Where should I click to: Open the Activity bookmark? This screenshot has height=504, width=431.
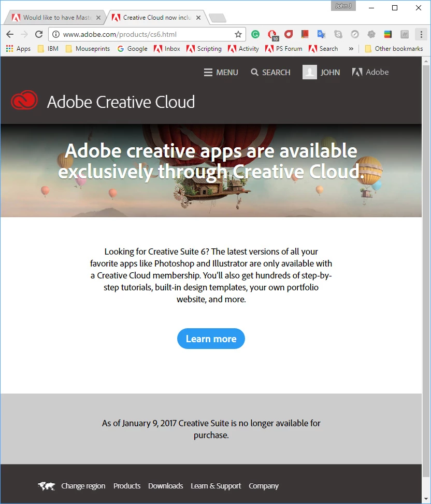click(243, 49)
